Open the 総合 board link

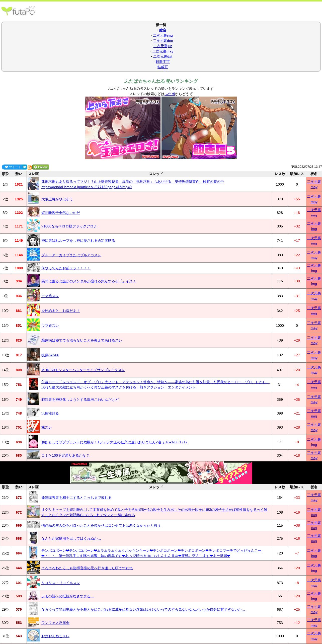(163, 30)
